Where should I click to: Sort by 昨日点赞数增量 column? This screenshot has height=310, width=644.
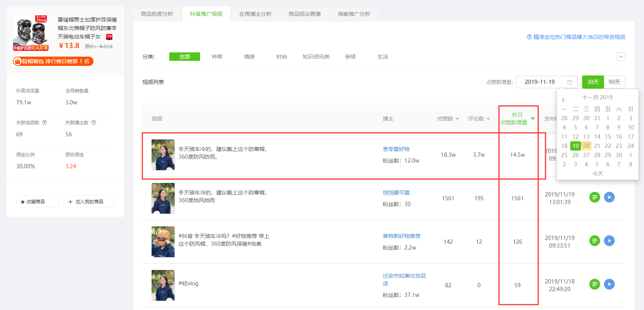[517, 119]
